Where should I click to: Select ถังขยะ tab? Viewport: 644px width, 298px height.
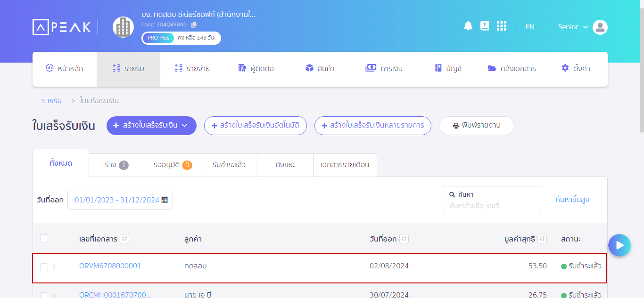285,165
